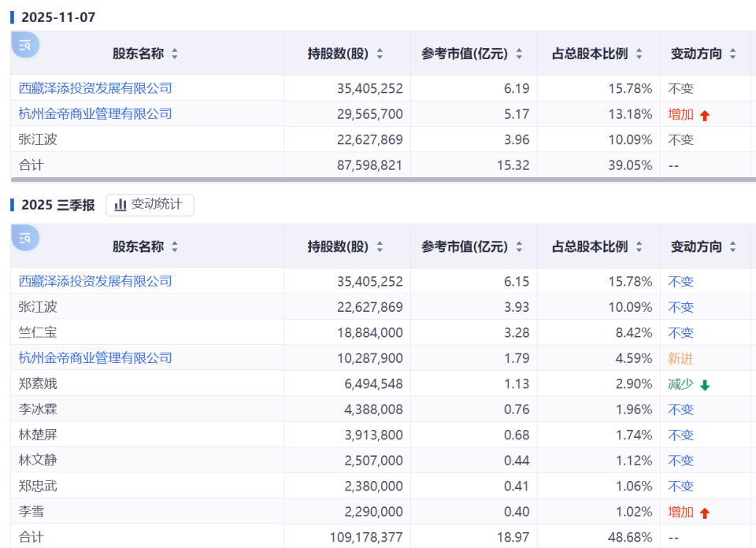
Task: Sort 三季报 table by 持股数(股) arrows
Action: [x=380, y=246]
